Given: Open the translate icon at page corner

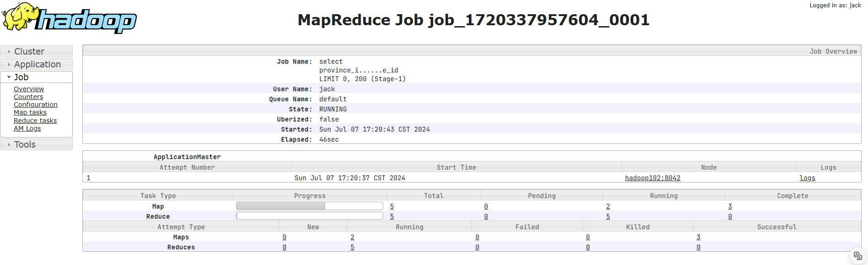Looking at the screenshot, I should tap(858, 255).
